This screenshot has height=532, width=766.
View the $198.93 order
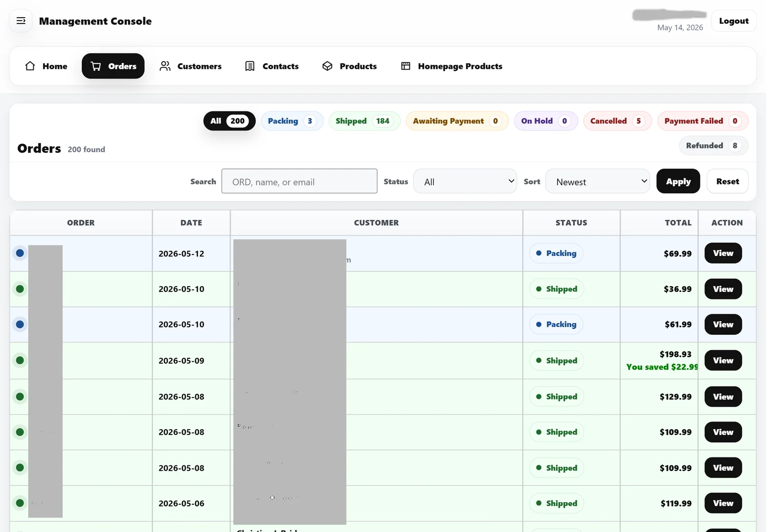[x=723, y=360]
